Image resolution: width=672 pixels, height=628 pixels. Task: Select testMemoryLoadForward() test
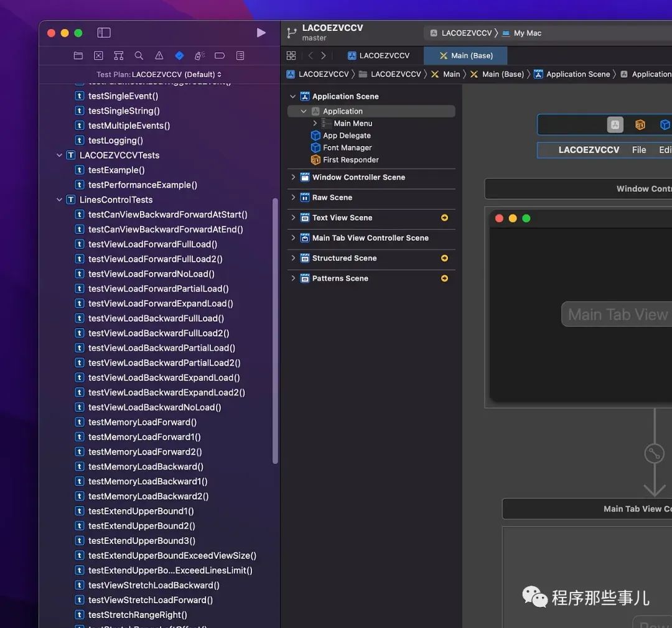click(x=142, y=422)
